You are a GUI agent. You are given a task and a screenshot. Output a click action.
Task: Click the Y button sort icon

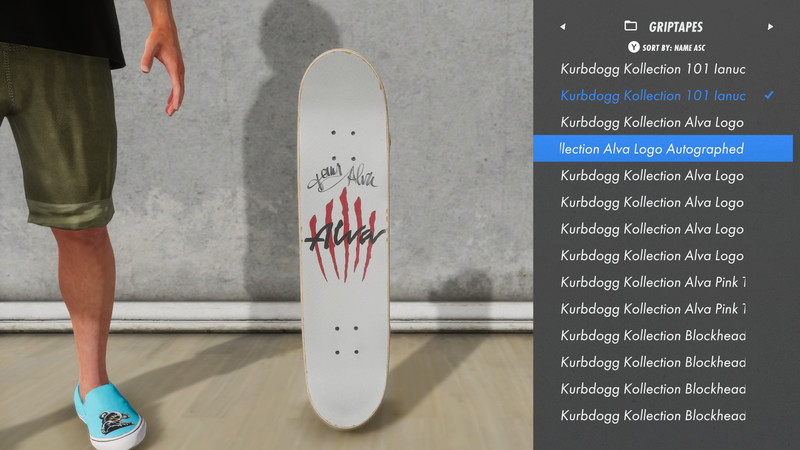point(634,47)
